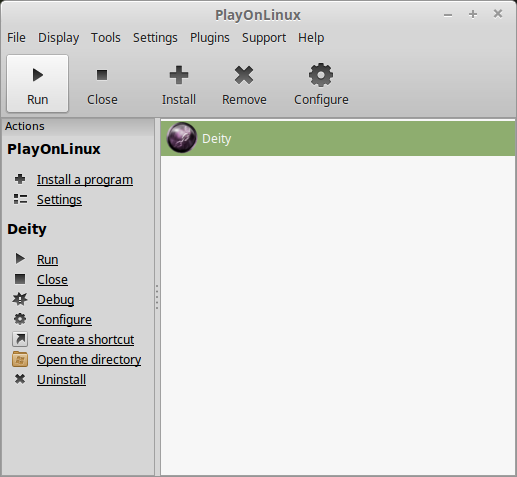Screen dimensions: 517x477
Task: Minimize the PlayOnLinux window
Action: (448, 15)
